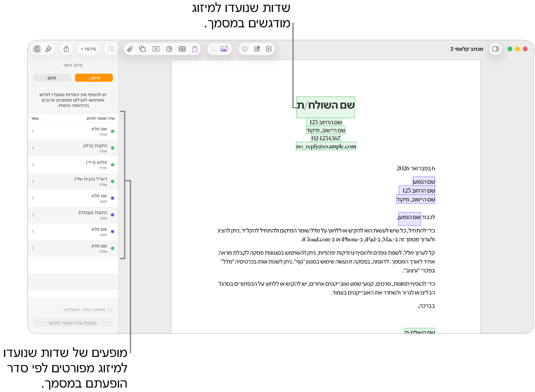Click the סיום button

(52, 78)
